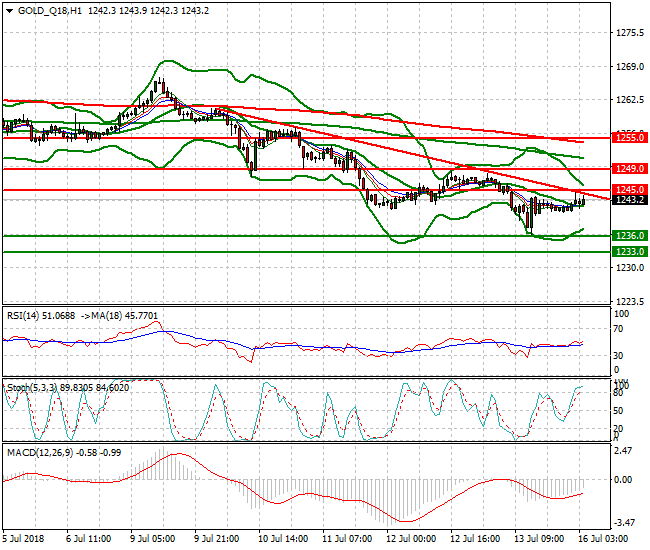Select the 9 Jul 05:00 time axis label
Screen dimensions: 650x550
click(x=153, y=539)
